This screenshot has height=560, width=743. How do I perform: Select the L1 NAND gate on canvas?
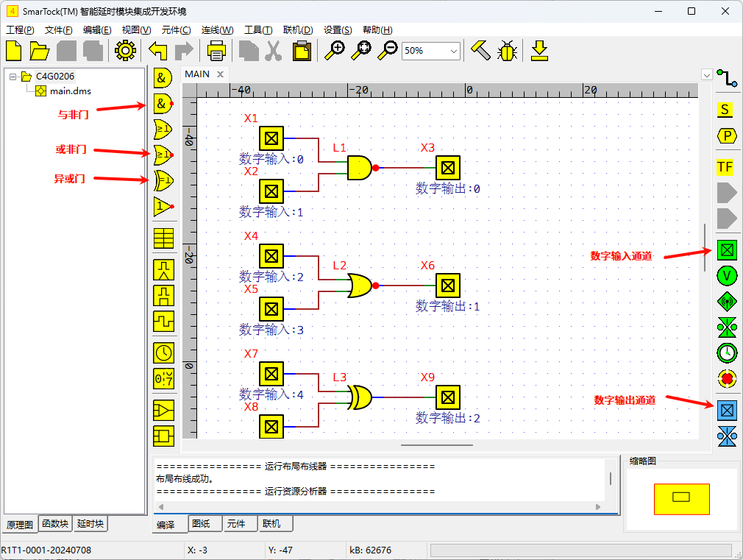(360, 167)
